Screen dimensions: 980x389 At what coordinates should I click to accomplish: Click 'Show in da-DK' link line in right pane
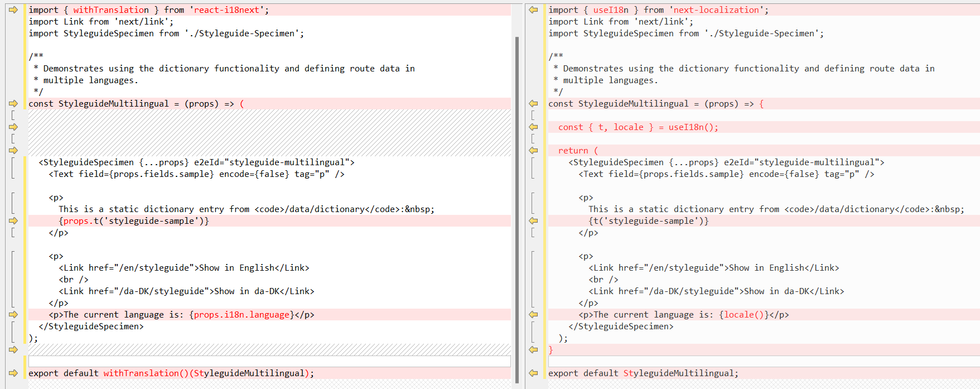716,291
